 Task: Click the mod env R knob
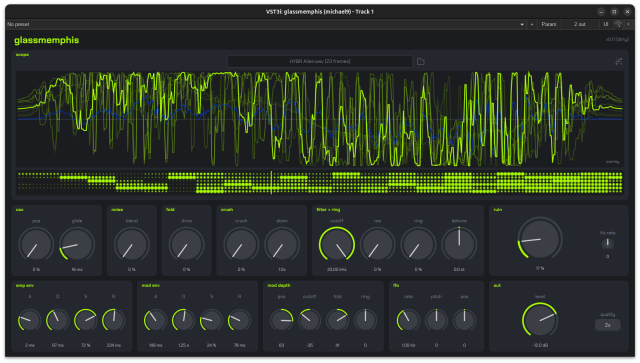pyautogui.click(x=239, y=321)
